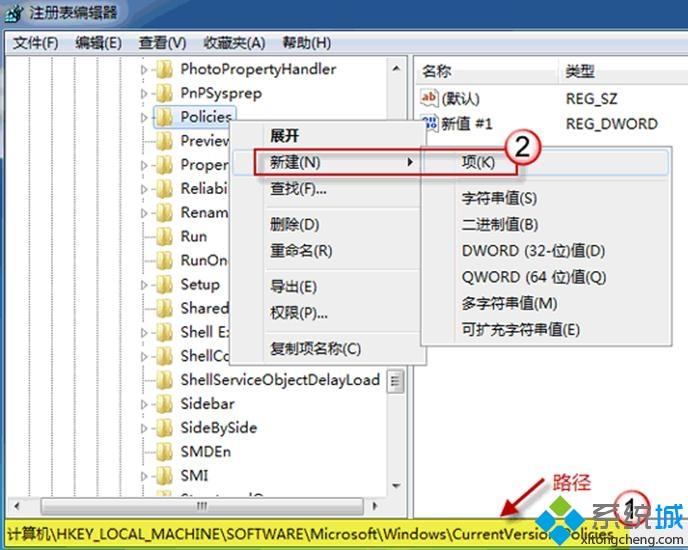Image resolution: width=688 pixels, height=550 pixels.
Task: Select 项(K) in the new submenu
Action: pyautogui.click(x=546, y=162)
